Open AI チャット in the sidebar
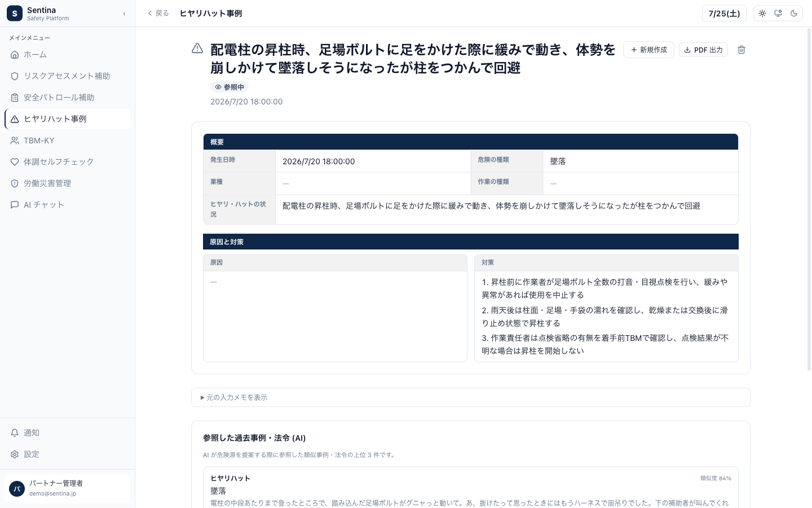The height and width of the screenshot is (508, 812). coord(67,205)
